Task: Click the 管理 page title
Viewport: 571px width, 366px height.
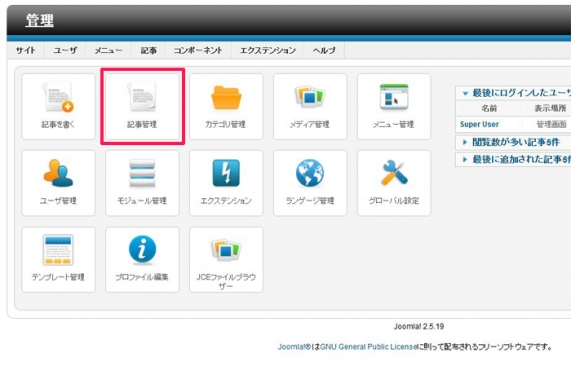Action: (x=40, y=20)
